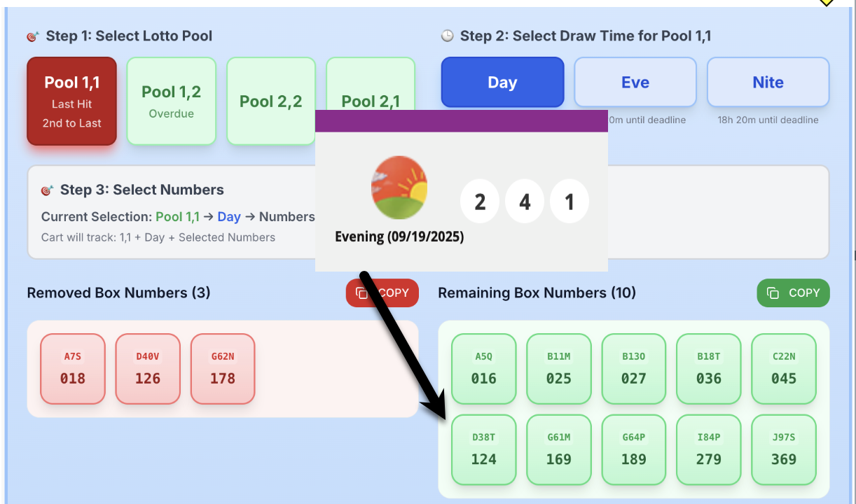Click removed number tile 178
Viewport: 856px width, 504px height.
(x=223, y=369)
